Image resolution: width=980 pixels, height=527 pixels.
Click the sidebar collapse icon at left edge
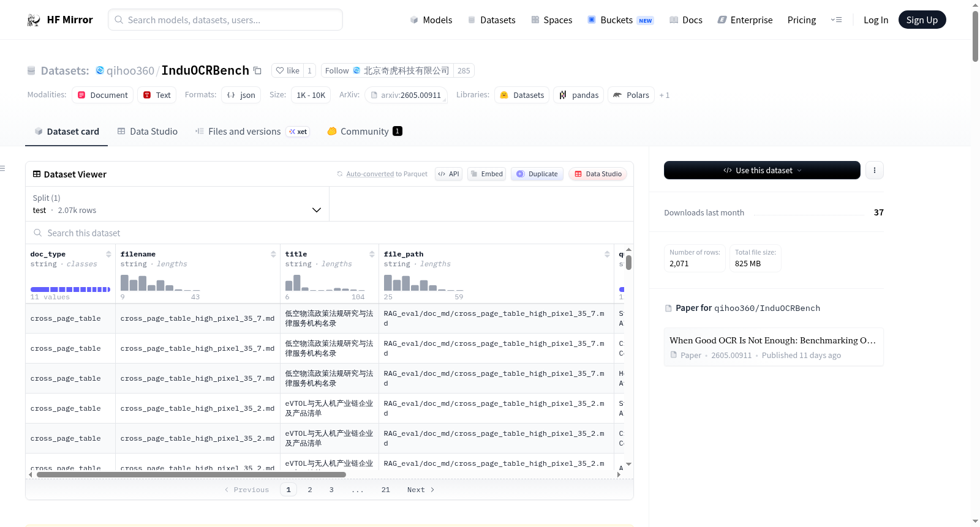(3, 168)
